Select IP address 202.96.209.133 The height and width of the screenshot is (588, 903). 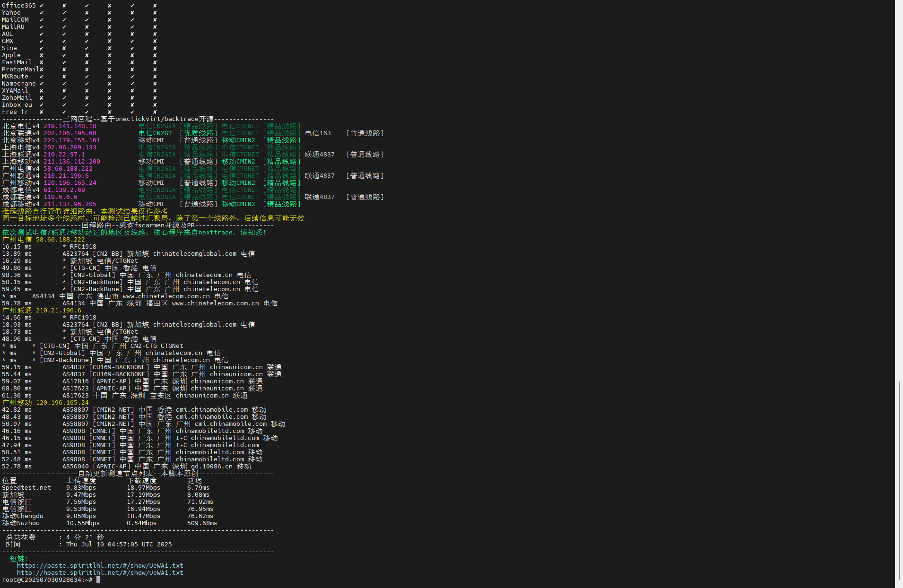pyautogui.click(x=70, y=147)
